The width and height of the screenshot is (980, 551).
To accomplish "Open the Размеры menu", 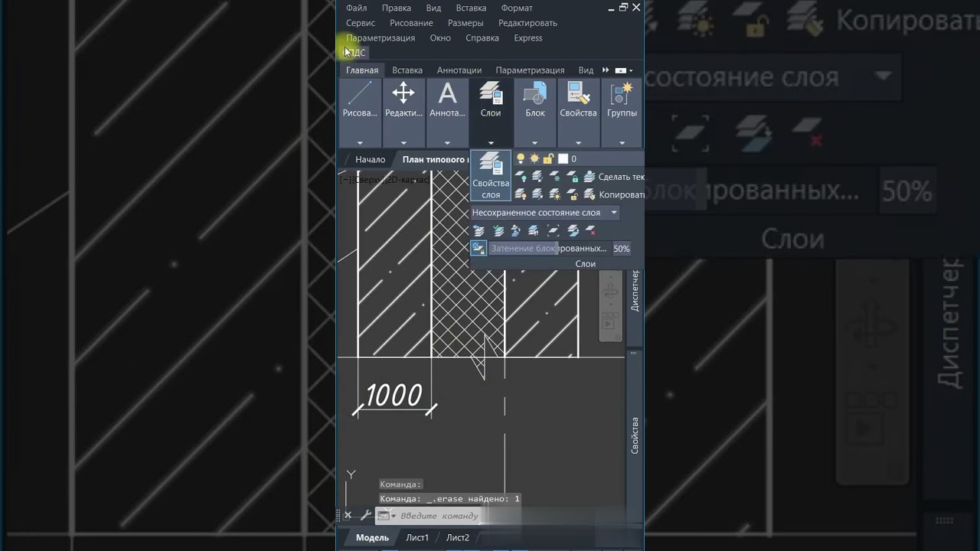I will coord(465,23).
